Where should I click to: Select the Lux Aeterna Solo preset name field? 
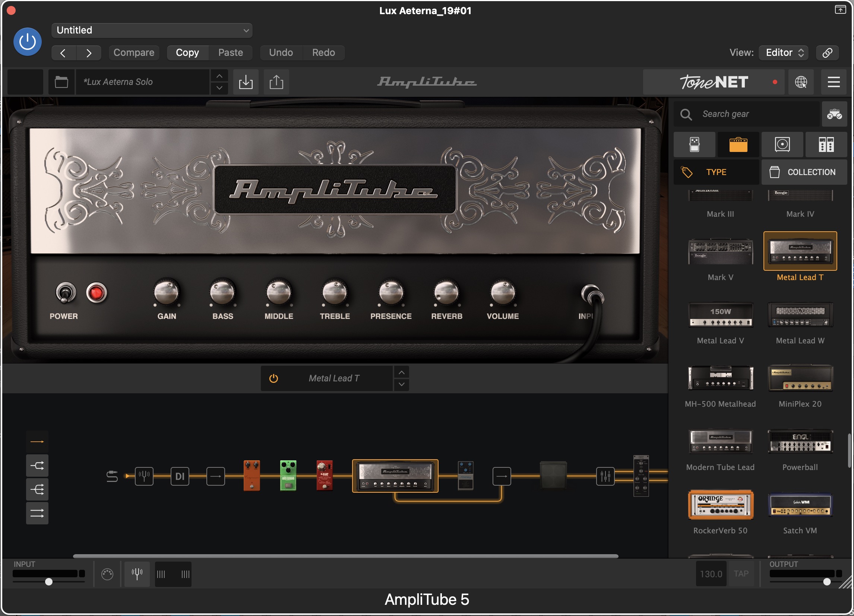point(143,82)
